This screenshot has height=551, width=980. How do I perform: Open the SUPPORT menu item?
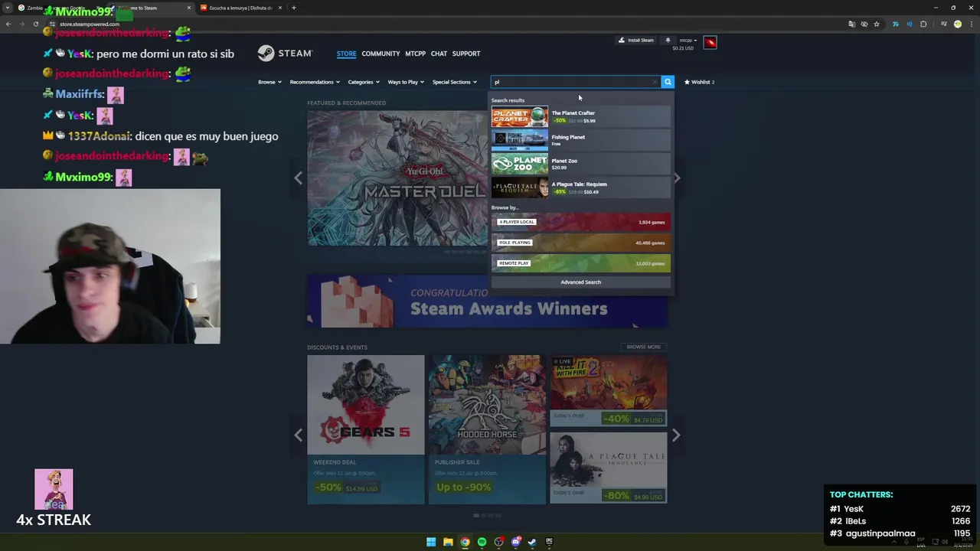pos(466,54)
